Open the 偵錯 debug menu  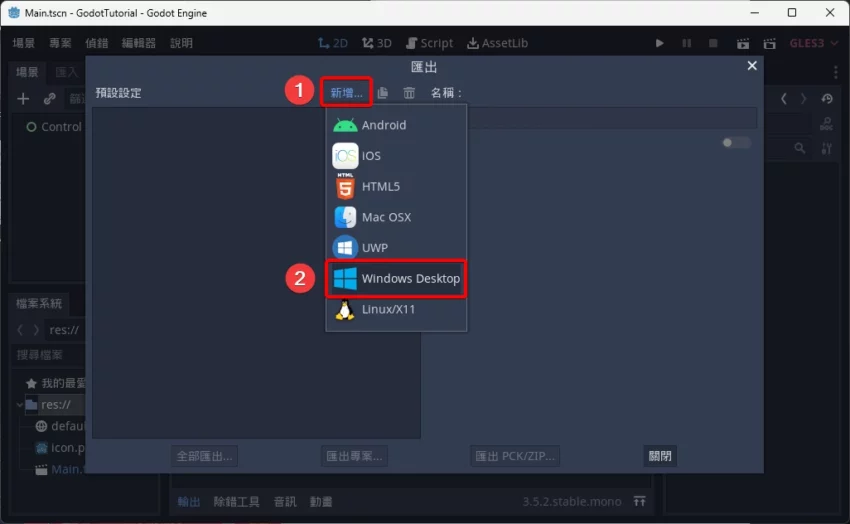[96, 43]
